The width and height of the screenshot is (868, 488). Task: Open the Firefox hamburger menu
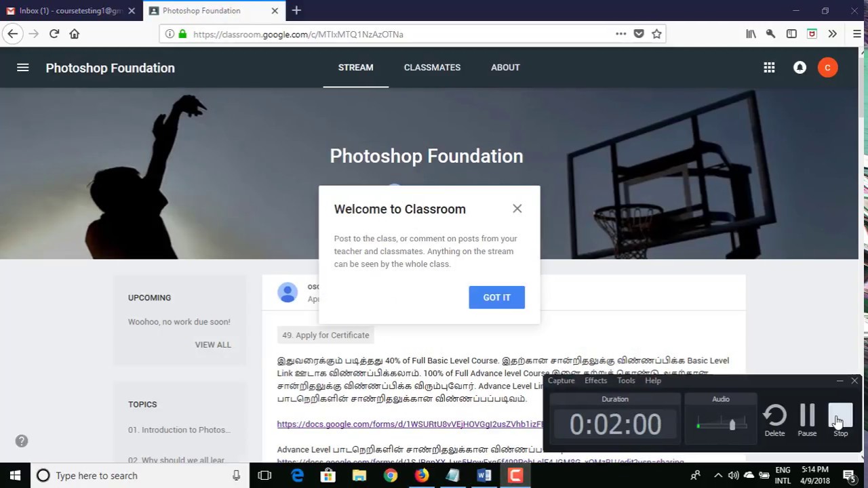pyautogui.click(x=857, y=34)
